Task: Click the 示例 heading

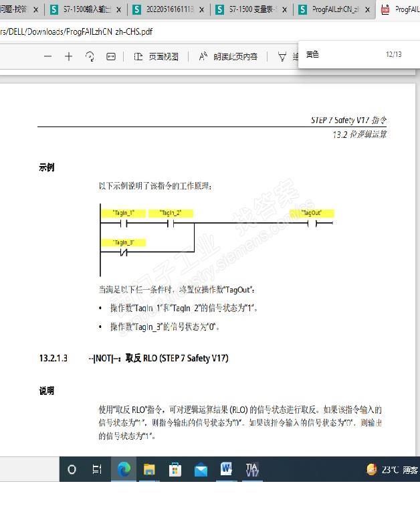Action: click(47, 167)
